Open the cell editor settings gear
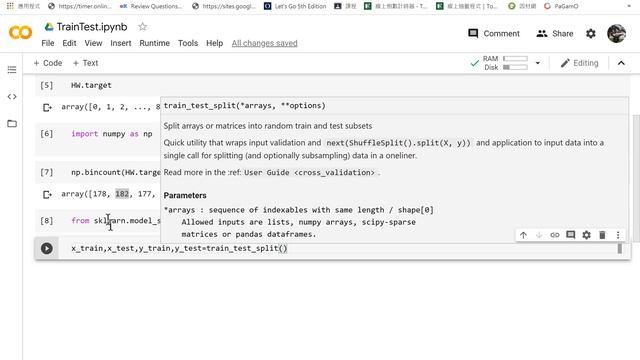The height and width of the screenshot is (360, 640). (587, 235)
